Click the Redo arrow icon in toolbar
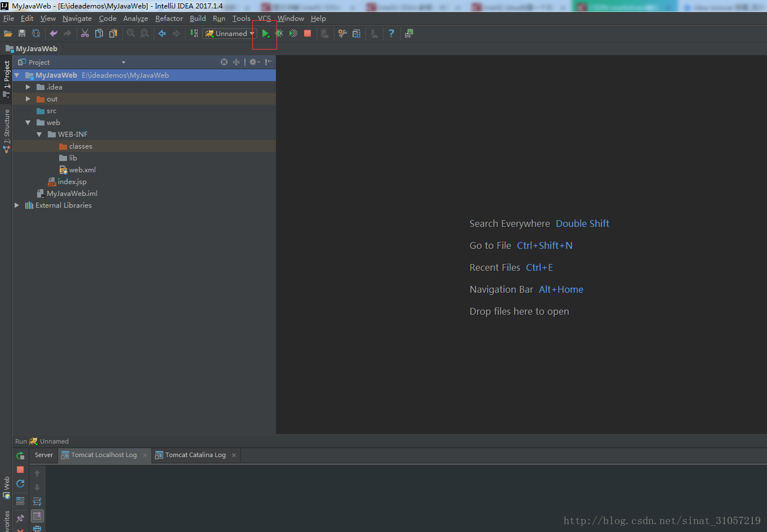 pos(68,34)
